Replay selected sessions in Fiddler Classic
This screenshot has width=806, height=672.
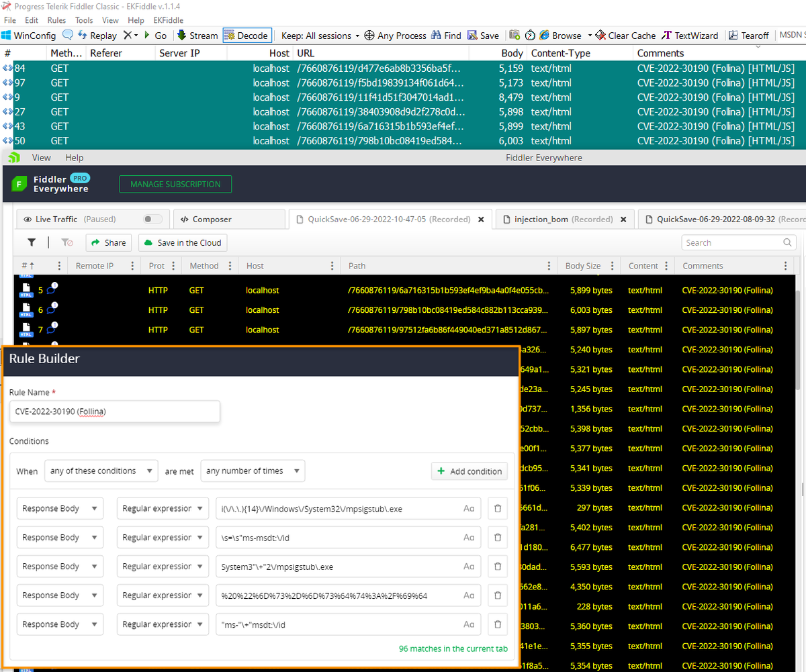tap(97, 36)
